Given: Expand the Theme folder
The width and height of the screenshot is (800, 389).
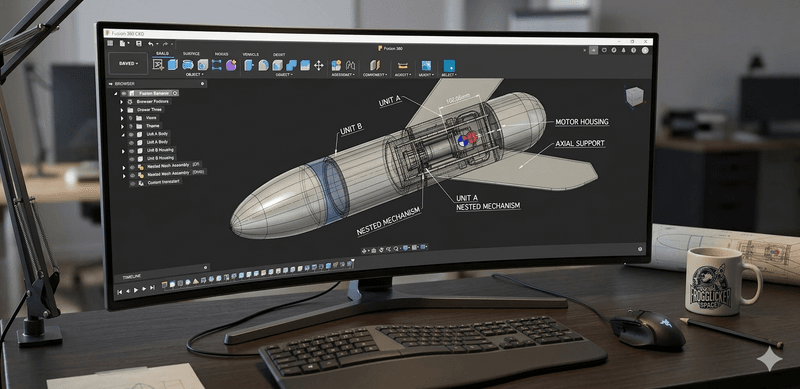Looking at the screenshot, I should [122, 127].
